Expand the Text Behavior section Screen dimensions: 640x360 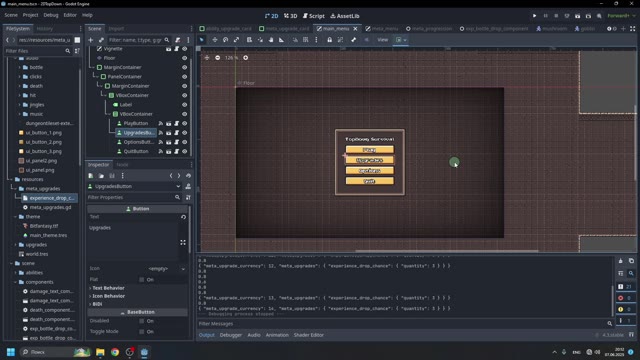tap(108, 288)
